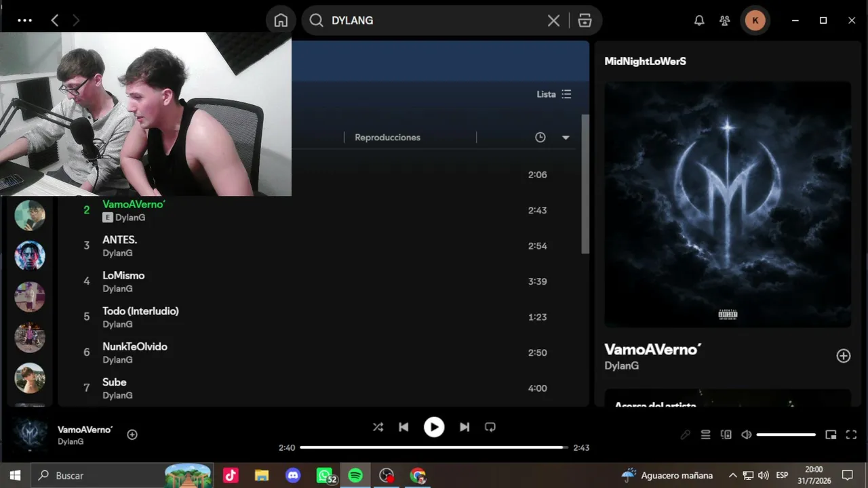Open the library thumbnail beside track 5

tap(30, 338)
